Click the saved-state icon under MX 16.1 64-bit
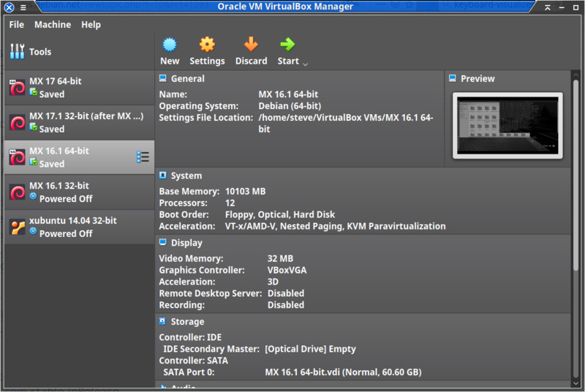 tap(34, 162)
